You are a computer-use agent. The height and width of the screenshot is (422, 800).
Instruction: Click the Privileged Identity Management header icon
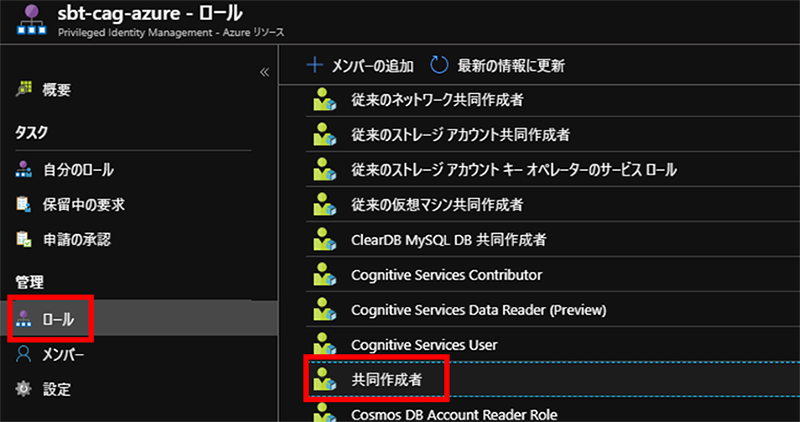click(32, 20)
